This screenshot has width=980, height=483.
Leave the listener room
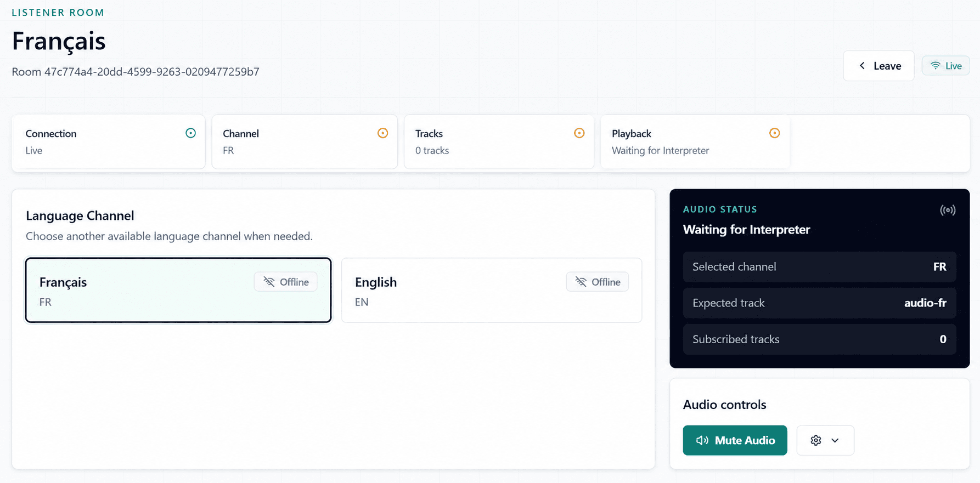(878, 66)
